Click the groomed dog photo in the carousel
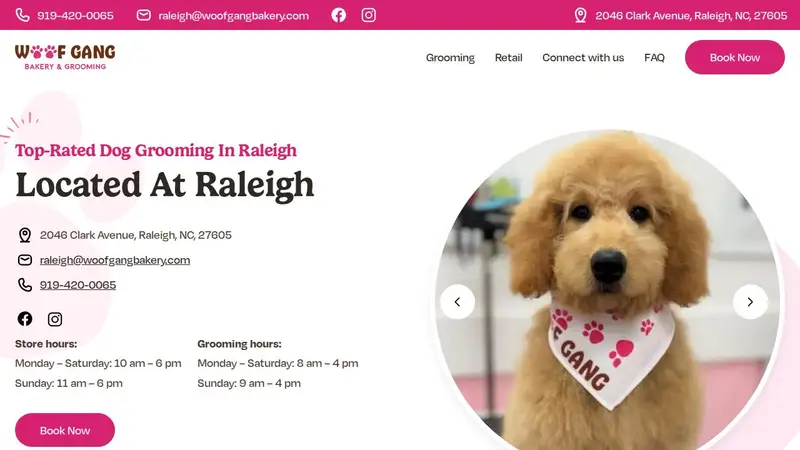Screen dimensions: 800x450 (x=607, y=291)
